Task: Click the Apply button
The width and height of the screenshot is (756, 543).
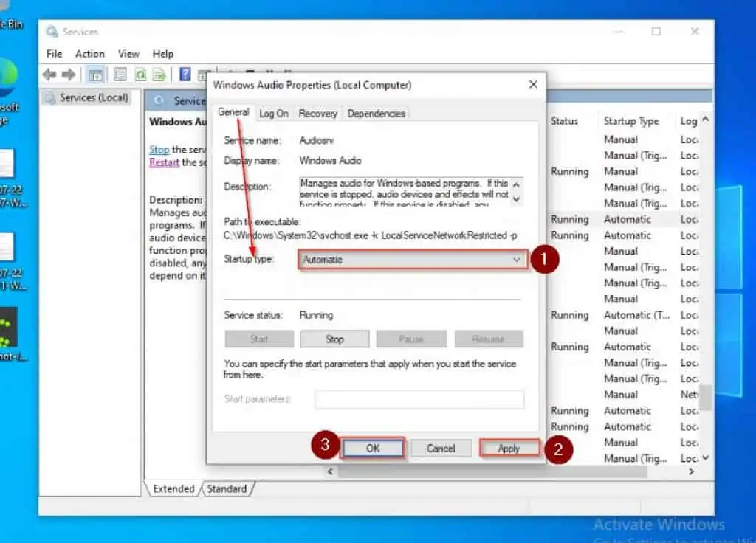Action: 509,449
